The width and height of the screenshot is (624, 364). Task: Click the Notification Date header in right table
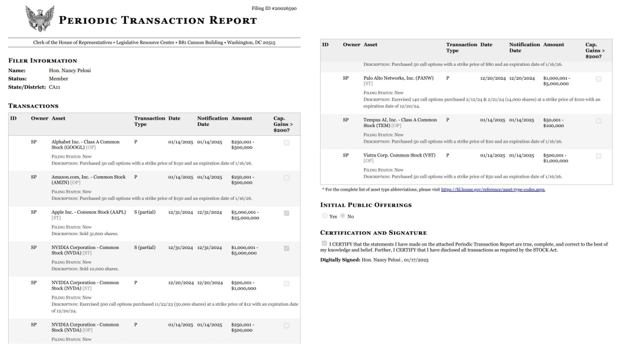point(525,48)
